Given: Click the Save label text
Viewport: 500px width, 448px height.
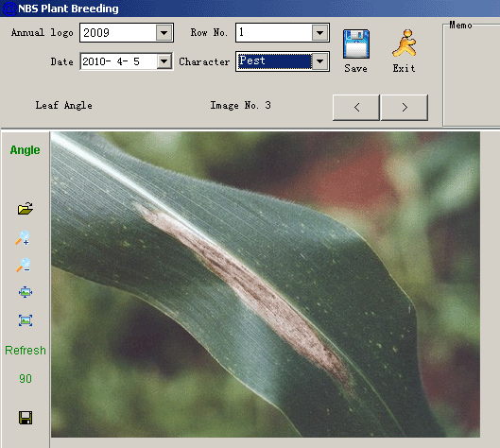Looking at the screenshot, I should [356, 68].
